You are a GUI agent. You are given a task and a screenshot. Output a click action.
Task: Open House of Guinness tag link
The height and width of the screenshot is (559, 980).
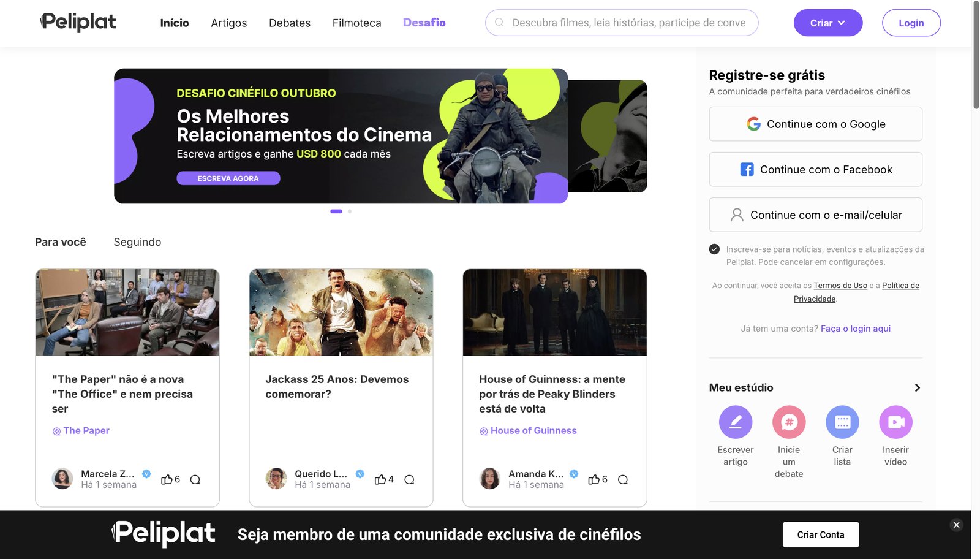pos(528,431)
